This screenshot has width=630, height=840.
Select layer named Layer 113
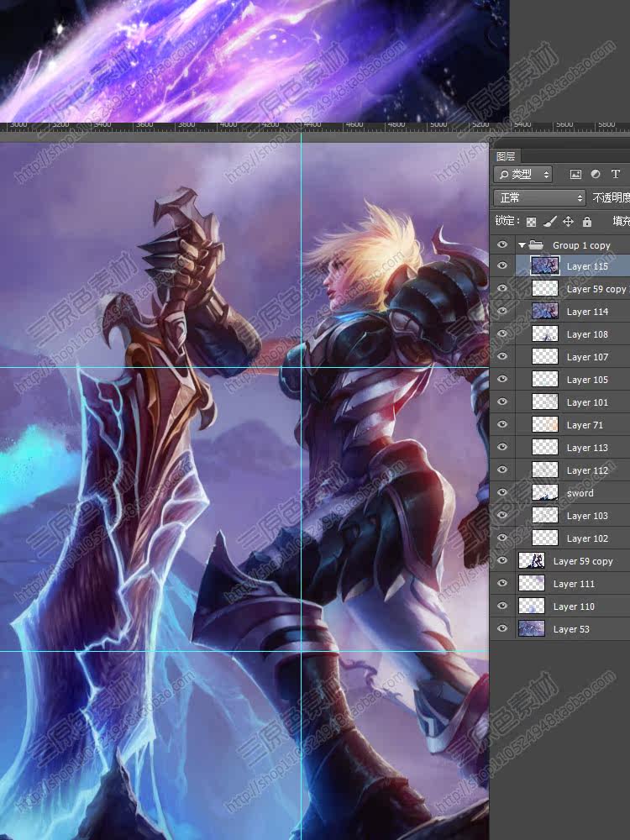click(587, 448)
